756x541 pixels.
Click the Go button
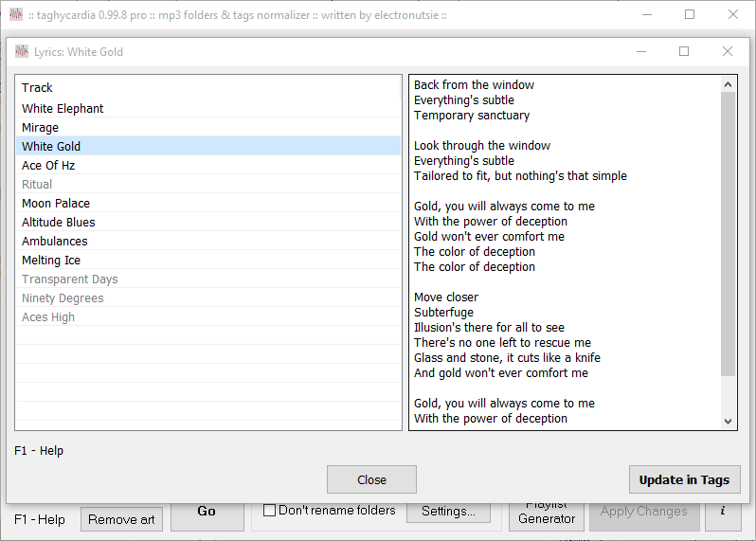pyautogui.click(x=207, y=515)
